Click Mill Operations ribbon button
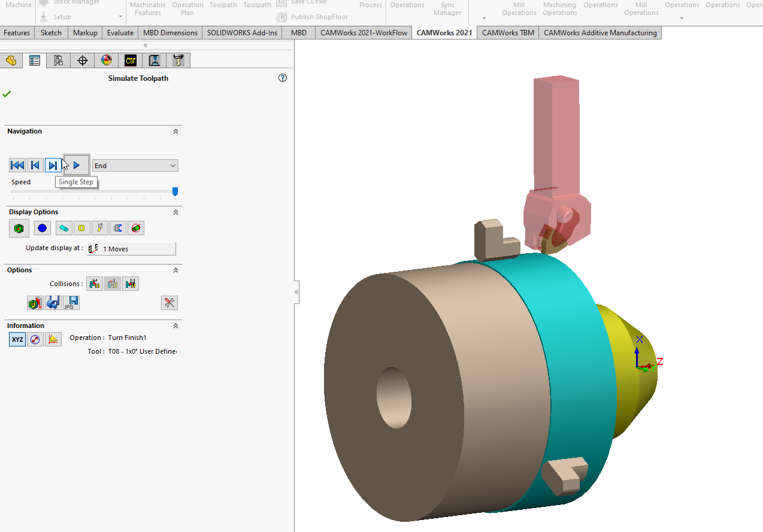Image resolution: width=763 pixels, height=532 pixels. pos(519,8)
